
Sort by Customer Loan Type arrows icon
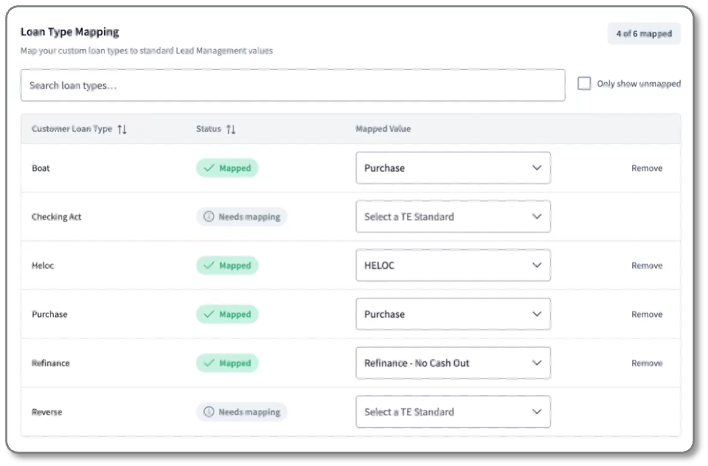pyautogui.click(x=122, y=129)
